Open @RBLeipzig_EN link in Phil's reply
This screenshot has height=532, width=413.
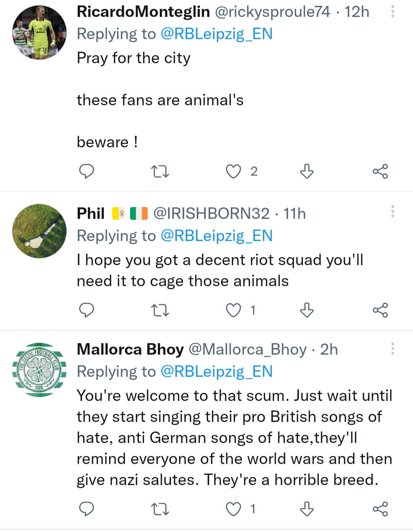click(216, 236)
